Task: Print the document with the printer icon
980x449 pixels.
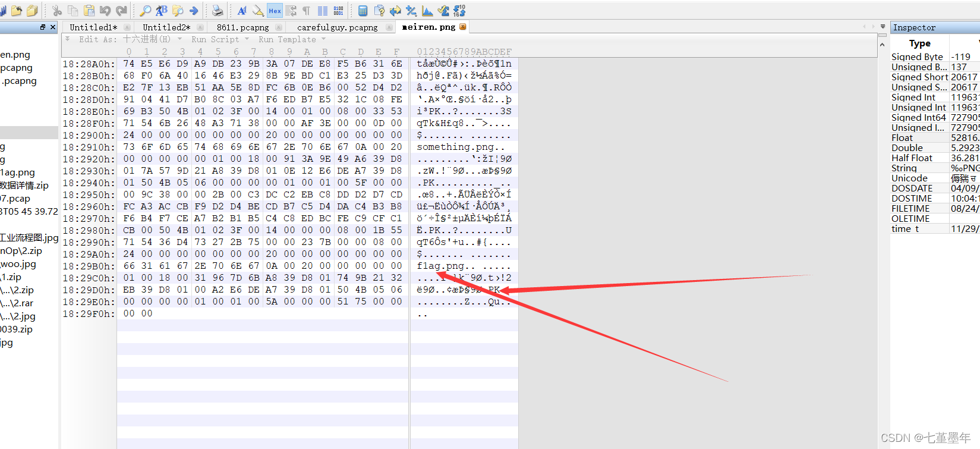Action: pyautogui.click(x=218, y=11)
